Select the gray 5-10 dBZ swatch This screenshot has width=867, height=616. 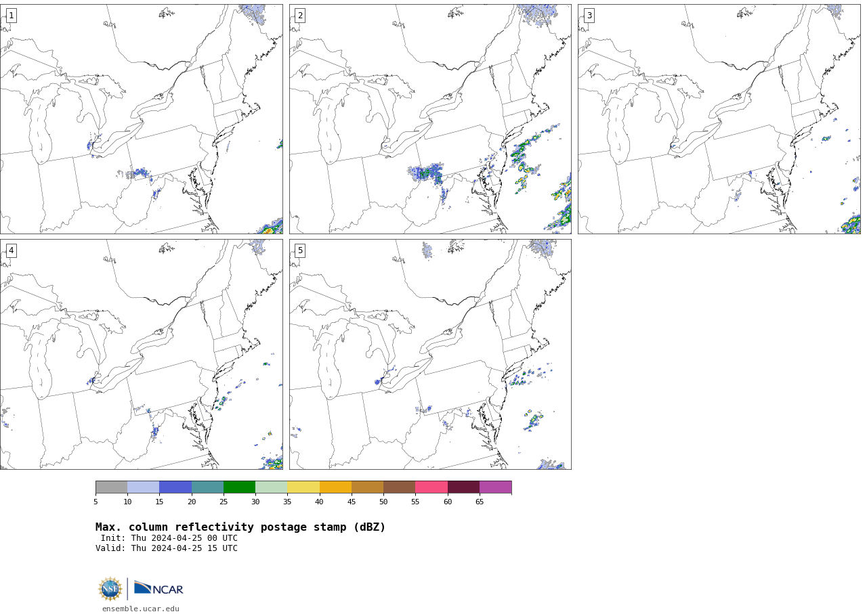tap(111, 487)
